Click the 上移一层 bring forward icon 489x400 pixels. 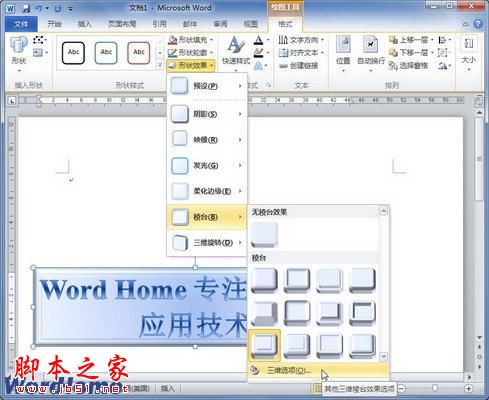393,40
